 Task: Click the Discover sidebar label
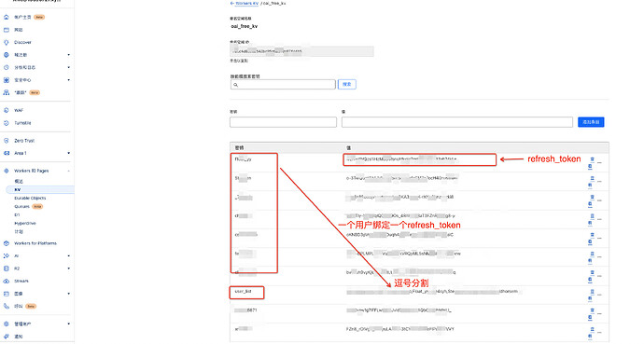tap(22, 42)
